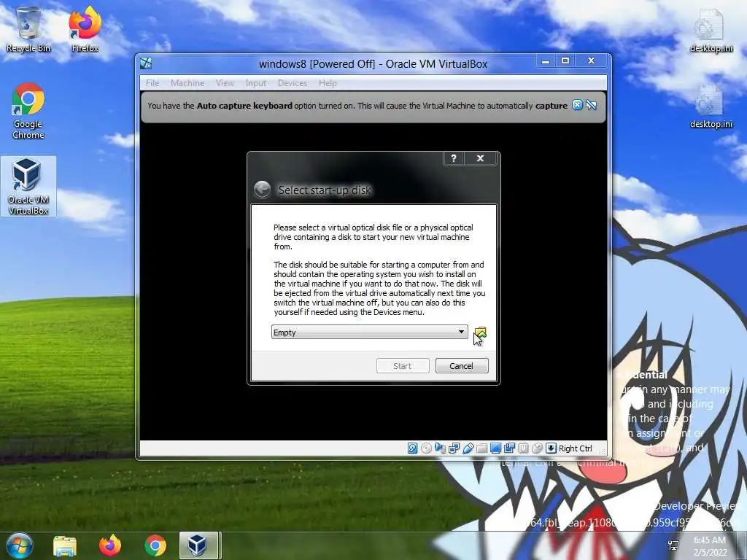Viewport: 747px width, 560px height.
Task: Open the File menu
Action: (x=152, y=83)
